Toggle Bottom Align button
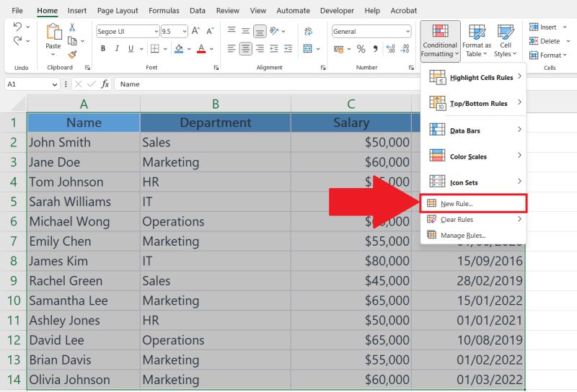 (260, 31)
